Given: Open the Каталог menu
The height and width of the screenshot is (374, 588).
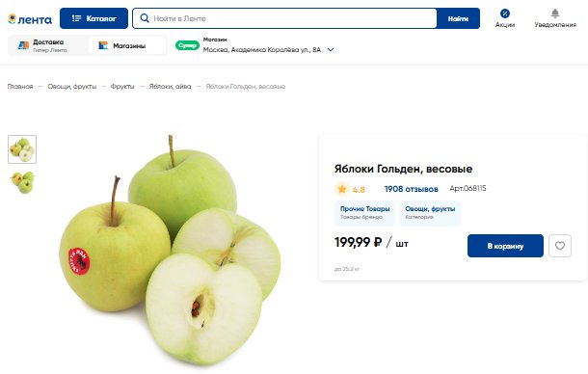Looking at the screenshot, I should [x=94, y=18].
